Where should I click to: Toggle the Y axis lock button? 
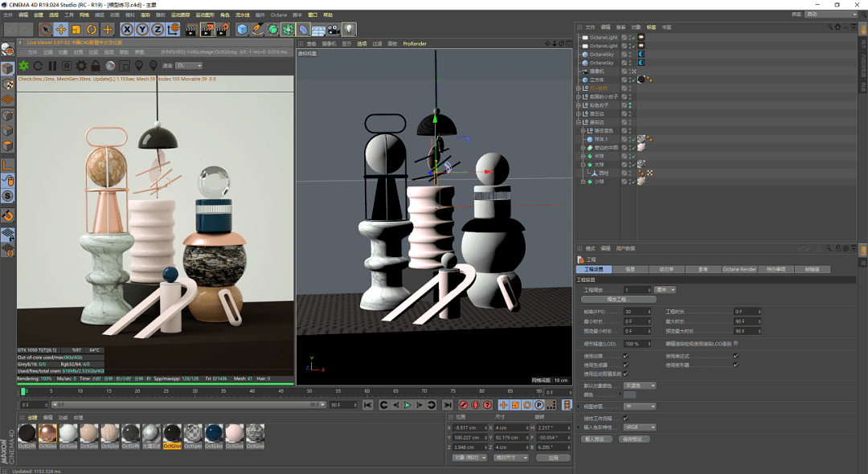coord(142,29)
